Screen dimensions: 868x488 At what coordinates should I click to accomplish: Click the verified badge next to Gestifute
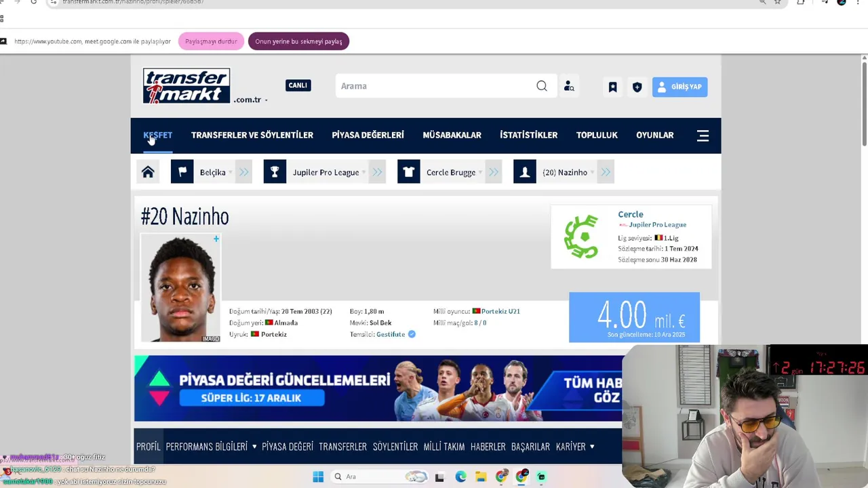(x=412, y=334)
